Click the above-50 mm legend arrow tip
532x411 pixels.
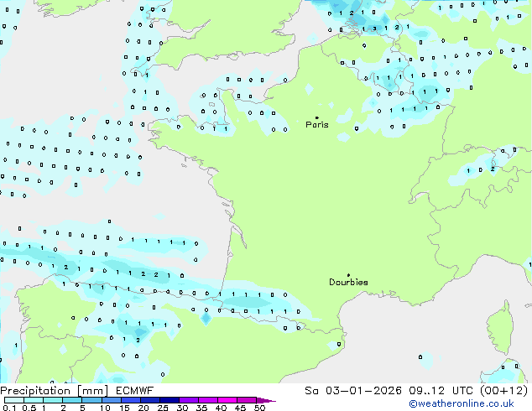click(x=266, y=401)
